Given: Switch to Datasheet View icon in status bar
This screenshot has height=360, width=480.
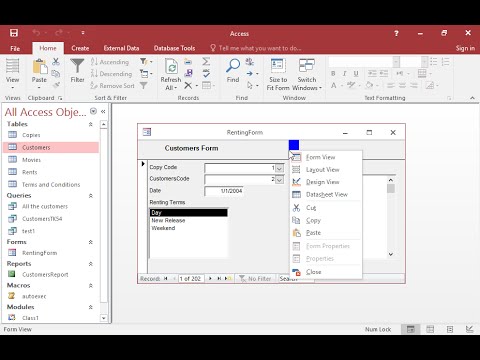Looking at the screenshot, I should click(x=430, y=329).
